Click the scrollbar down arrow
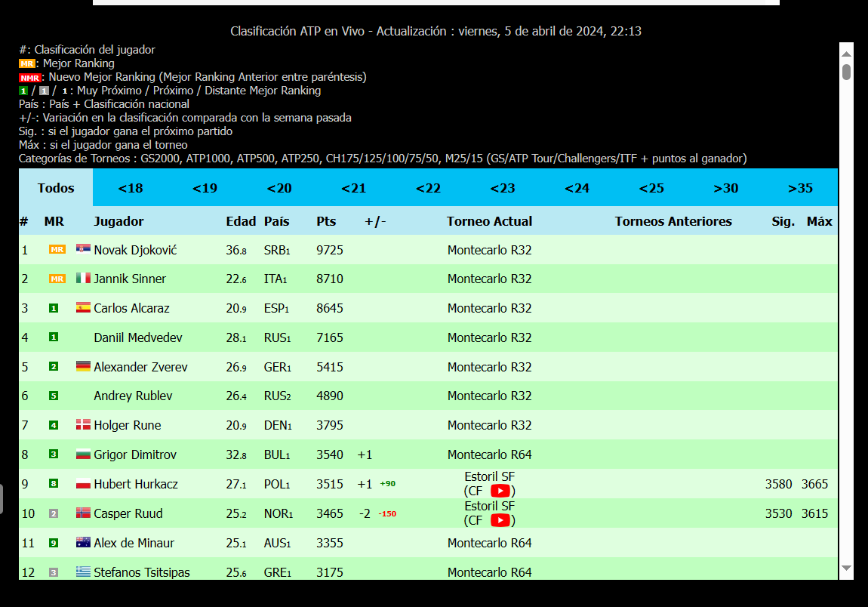Image resolution: width=868 pixels, height=607 pixels. click(x=846, y=568)
